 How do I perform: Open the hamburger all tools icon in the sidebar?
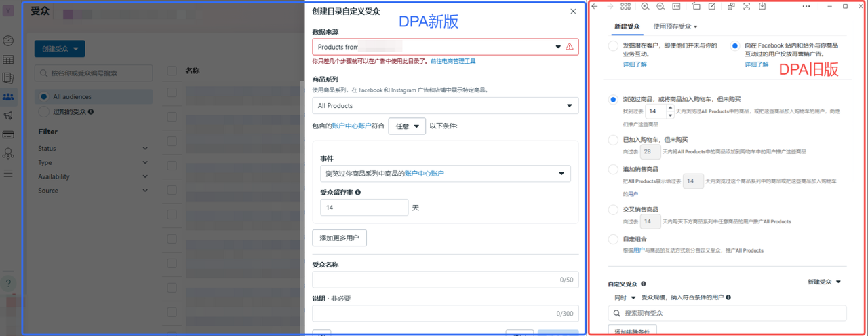(8, 173)
